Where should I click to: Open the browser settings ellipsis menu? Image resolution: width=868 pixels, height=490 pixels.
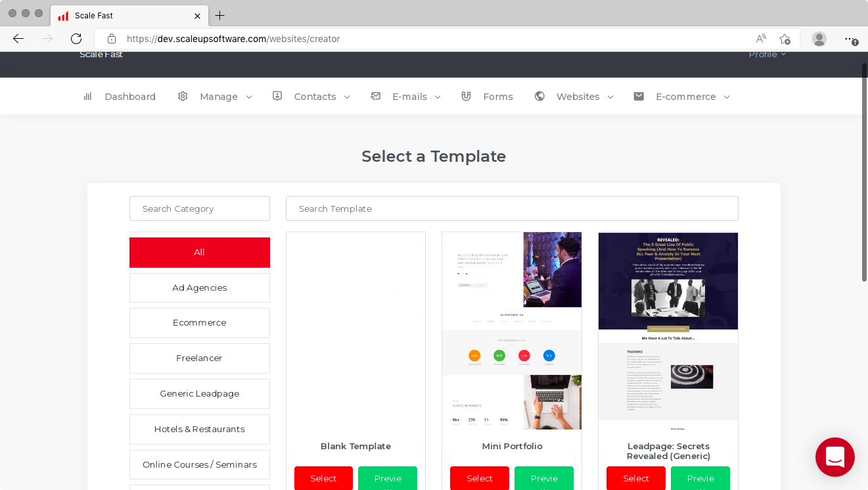click(851, 39)
